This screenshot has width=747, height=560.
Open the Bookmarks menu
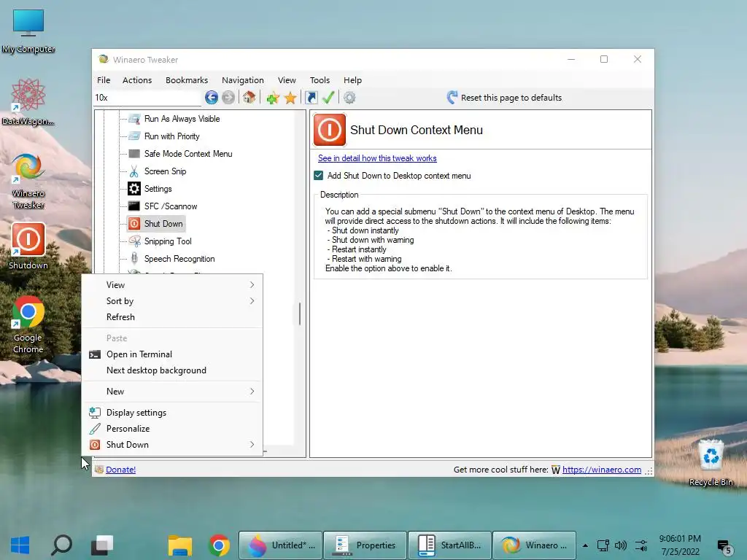[x=187, y=80]
